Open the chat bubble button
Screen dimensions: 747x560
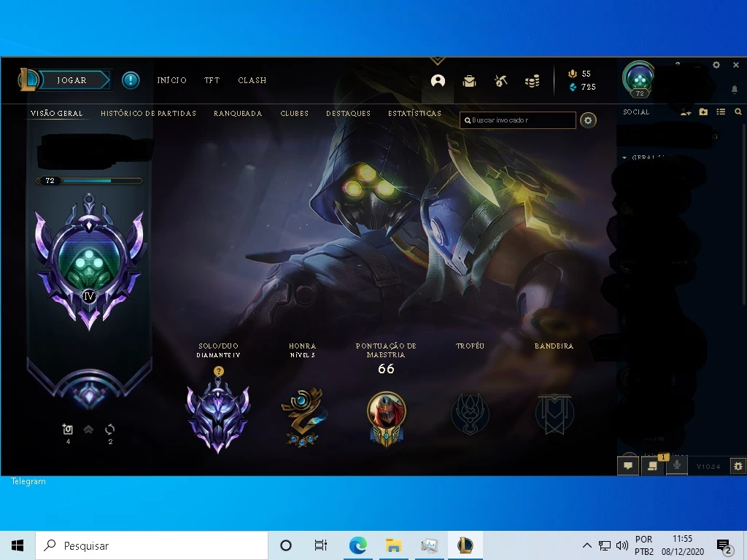[628, 466]
